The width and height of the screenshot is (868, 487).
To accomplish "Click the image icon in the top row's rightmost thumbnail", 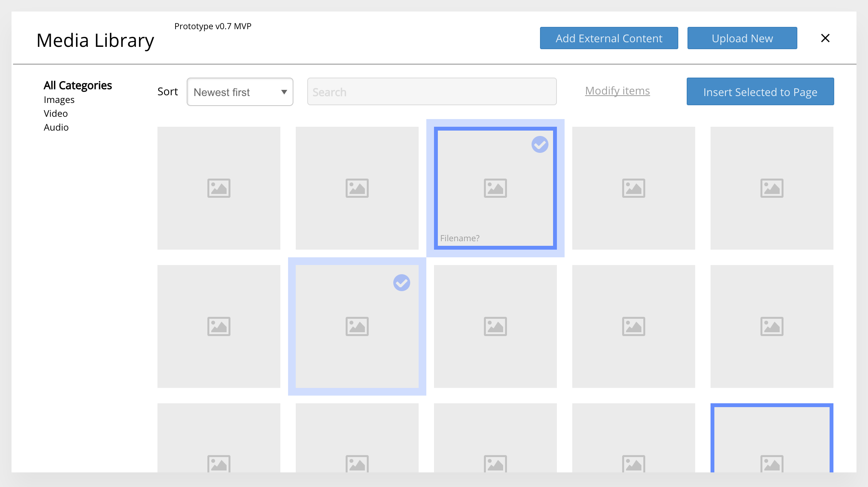I will [x=772, y=188].
